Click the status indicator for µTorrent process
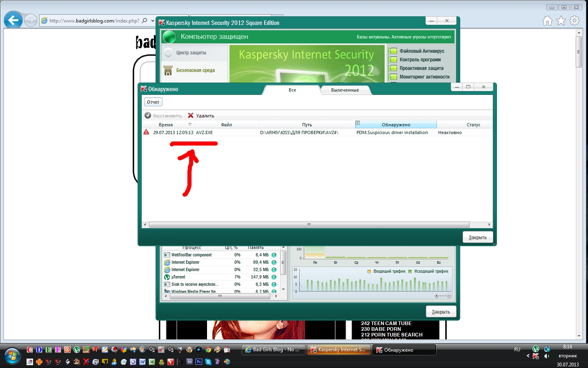The width and height of the screenshot is (588, 368). [x=274, y=277]
